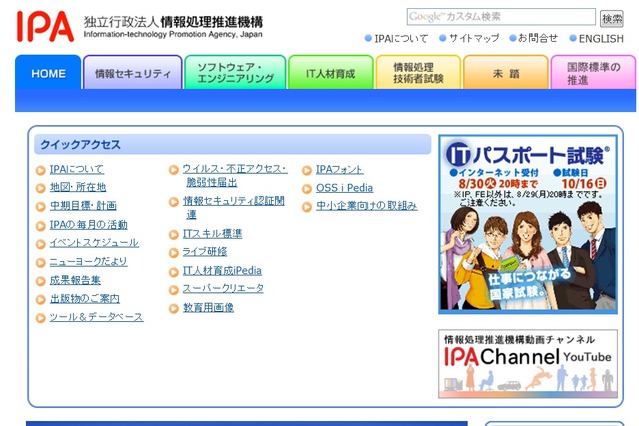
Task: Open the ウイルス・不正アクセス・脆弱性届出 link
Action: click(235, 175)
